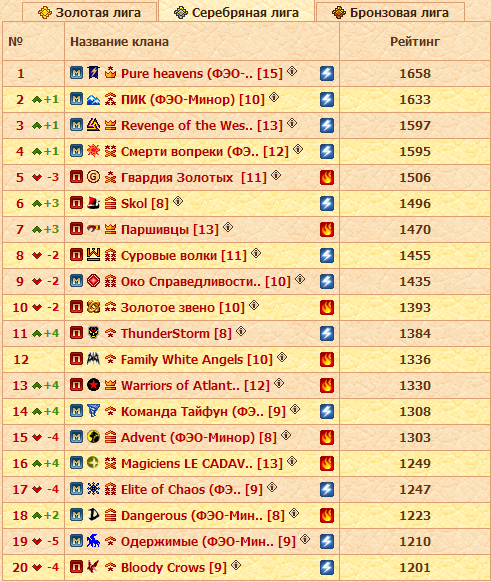This screenshot has height=582, width=491.
Task: Click the lightning icon in the Pure heavens row
Action: click(x=327, y=73)
